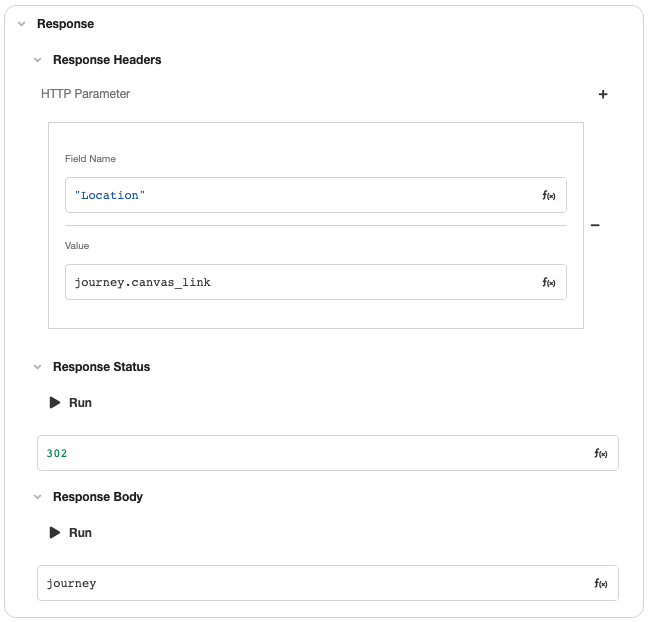Collapse the Response Headers chevron
The height and width of the screenshot is (622, 649).
(x=37, y=60)
